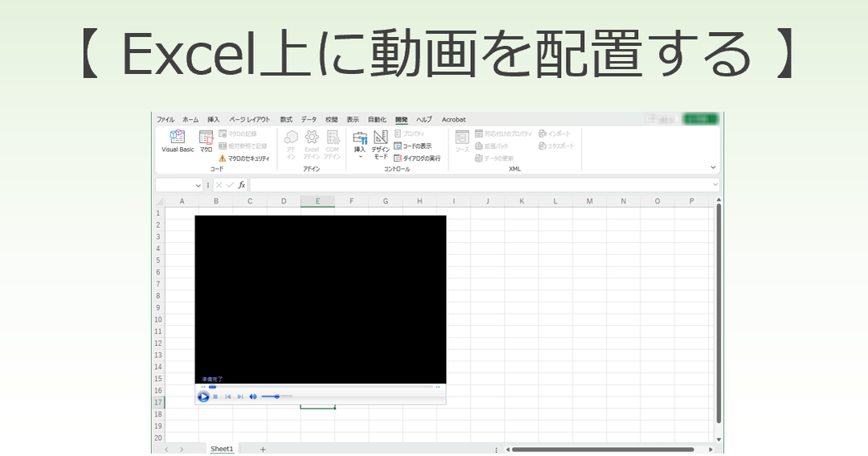Switch to the ページレイアウト tab

(250, 119)
